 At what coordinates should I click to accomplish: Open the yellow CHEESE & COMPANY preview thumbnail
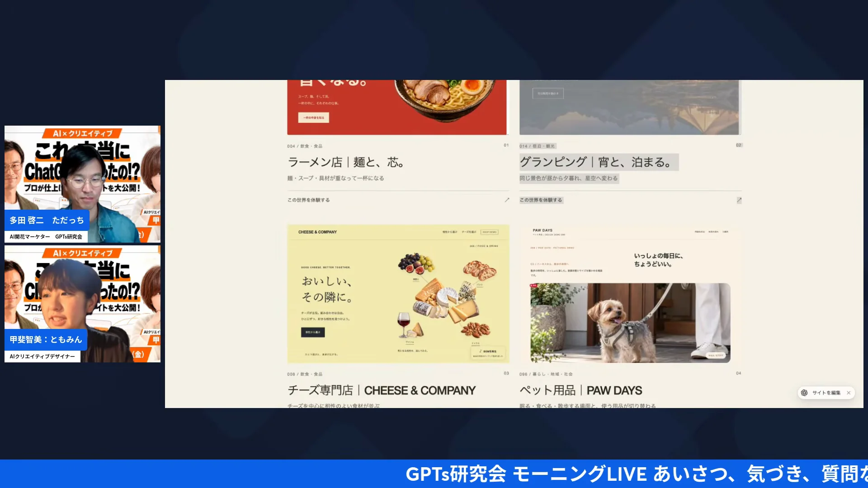tap(398, 294)
